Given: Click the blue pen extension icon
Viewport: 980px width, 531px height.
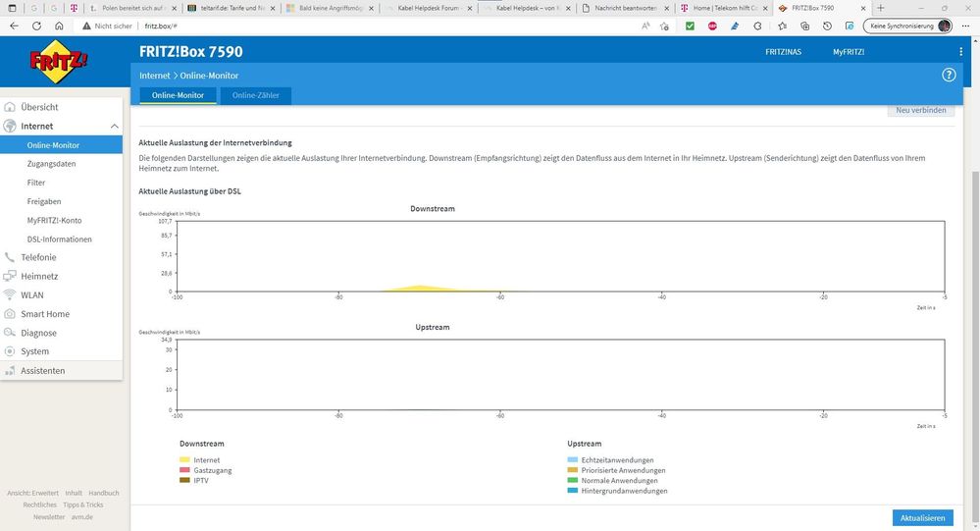Looking at the screenshot, I should [x=735, y=27].
